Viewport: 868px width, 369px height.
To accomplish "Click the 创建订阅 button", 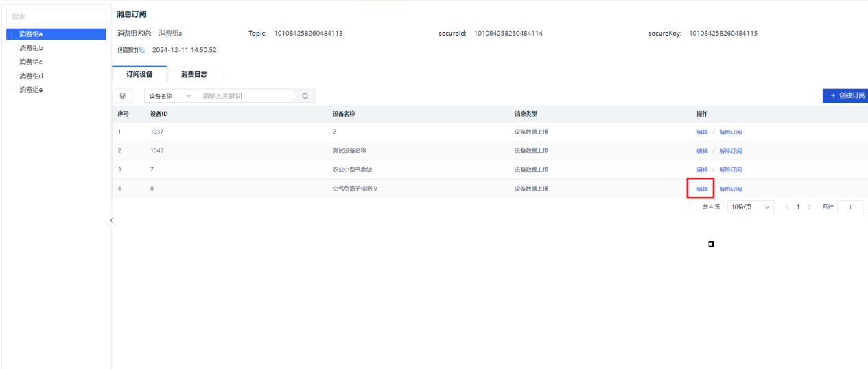I will [847, 95].
